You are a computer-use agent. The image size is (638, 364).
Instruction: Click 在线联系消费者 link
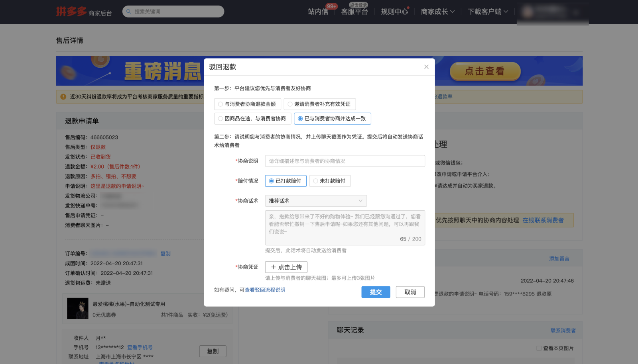(x=543, y=220)
